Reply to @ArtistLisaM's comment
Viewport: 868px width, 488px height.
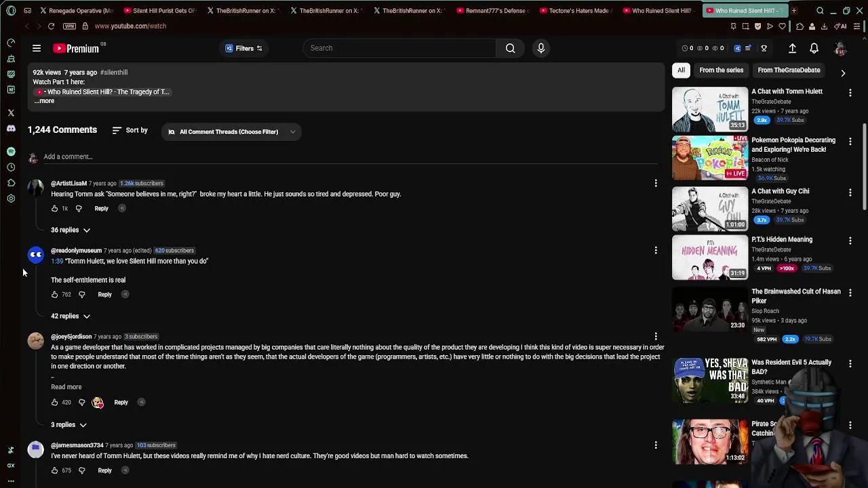point(101,209)
